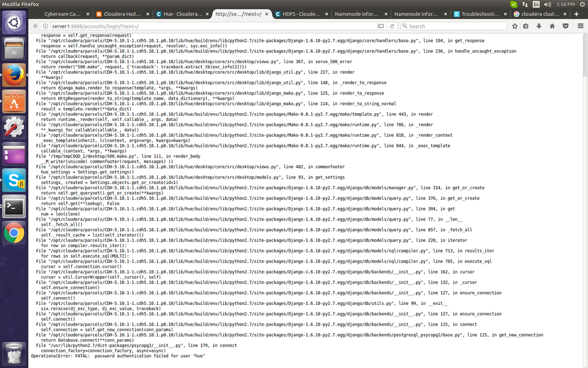The height and width of the screenshot is (368, 588).
Task: Close the Cyberoam Ca... tab
Action: [x=88, y=14]
